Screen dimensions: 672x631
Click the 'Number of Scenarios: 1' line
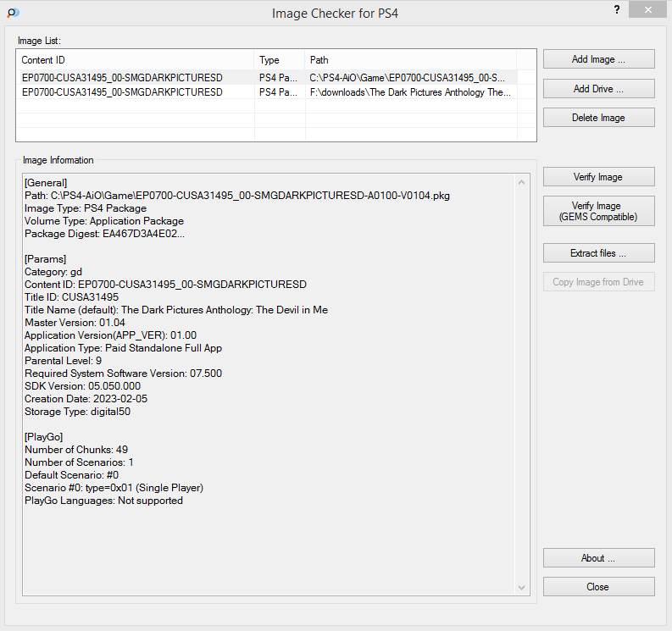coord(79,462)
